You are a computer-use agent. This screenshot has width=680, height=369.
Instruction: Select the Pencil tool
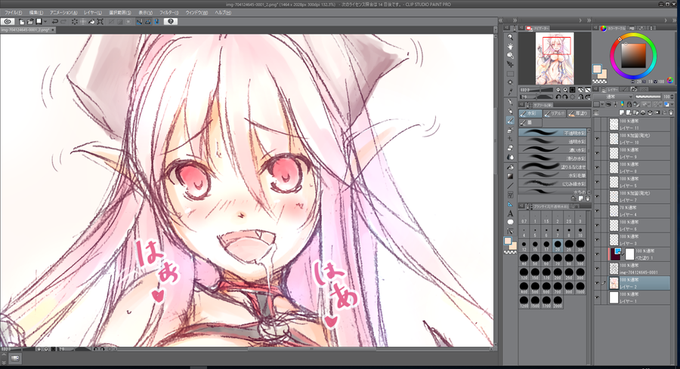click(510, 111)
